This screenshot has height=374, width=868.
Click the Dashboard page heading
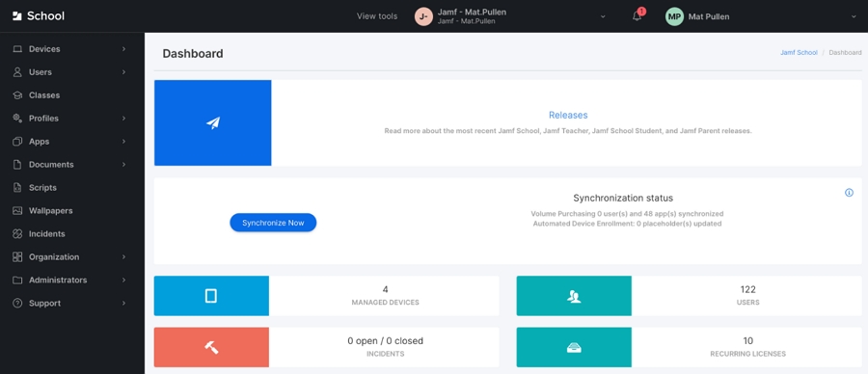pyautogui.click(x=193, y=54)
